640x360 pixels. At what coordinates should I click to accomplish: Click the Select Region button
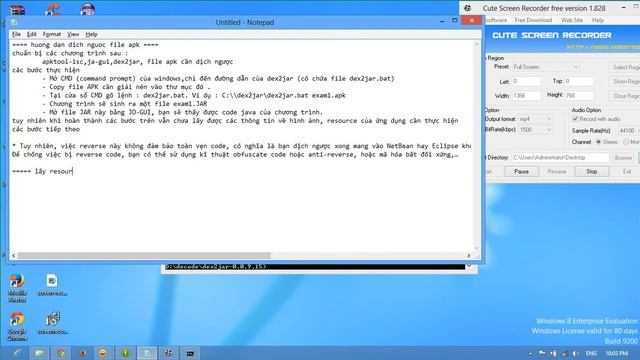tap(625, 67)
